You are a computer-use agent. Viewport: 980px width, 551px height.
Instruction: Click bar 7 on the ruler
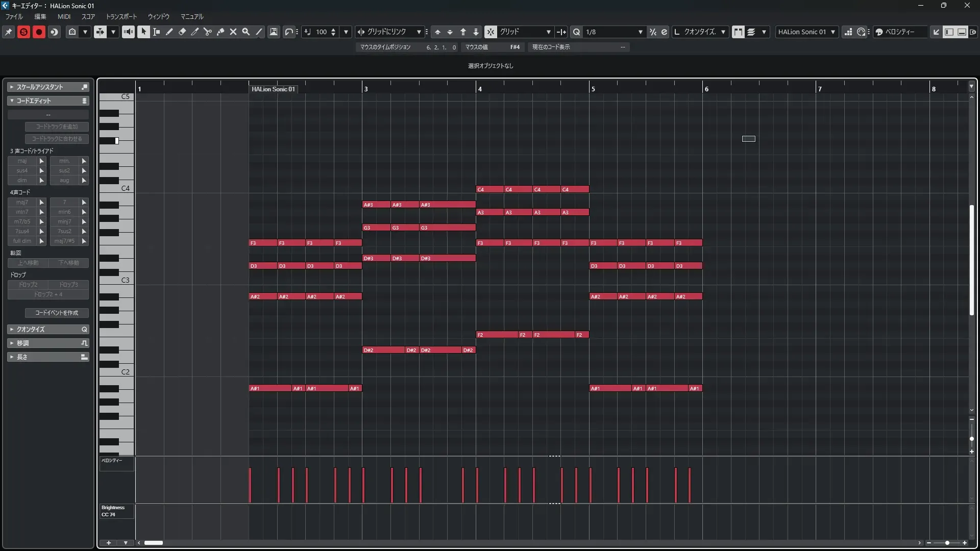click(x=820, y=88)
